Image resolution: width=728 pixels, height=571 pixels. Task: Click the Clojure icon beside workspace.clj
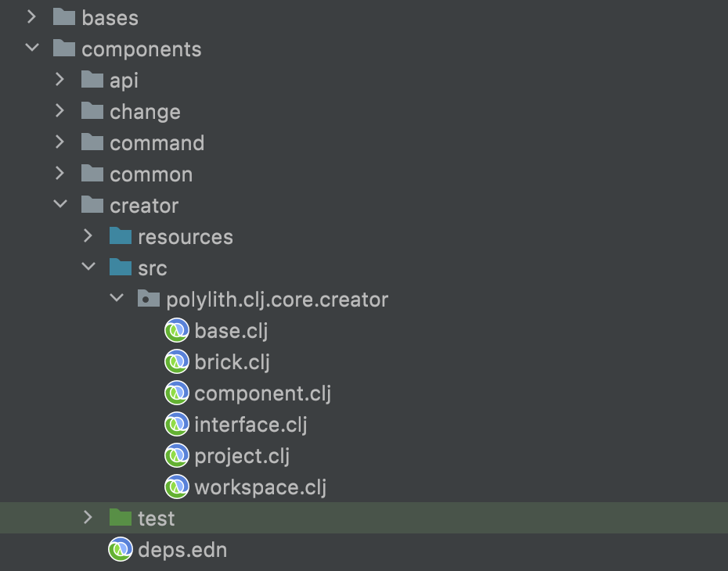coord(177,487)
